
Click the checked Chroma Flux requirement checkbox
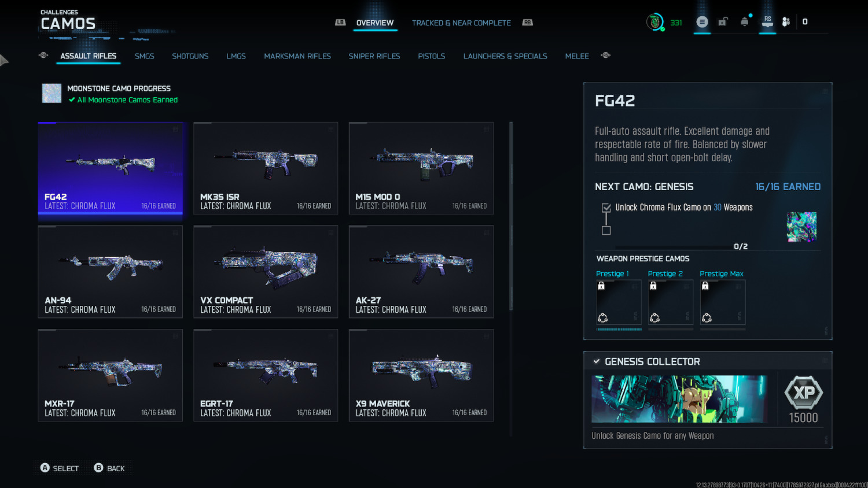point(606,208)
